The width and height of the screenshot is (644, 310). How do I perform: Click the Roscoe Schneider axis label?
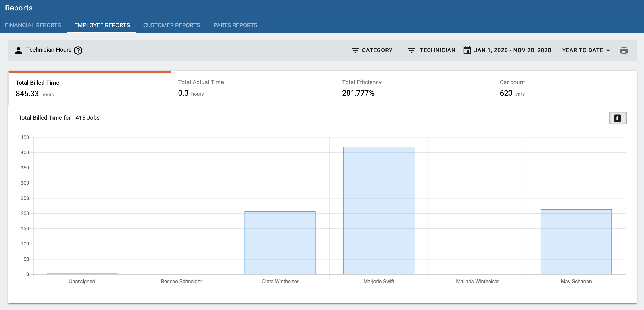point(181,281)
